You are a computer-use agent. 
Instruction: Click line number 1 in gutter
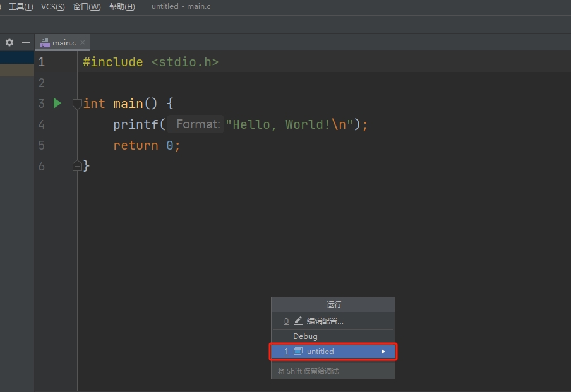(x=42, y=62)
